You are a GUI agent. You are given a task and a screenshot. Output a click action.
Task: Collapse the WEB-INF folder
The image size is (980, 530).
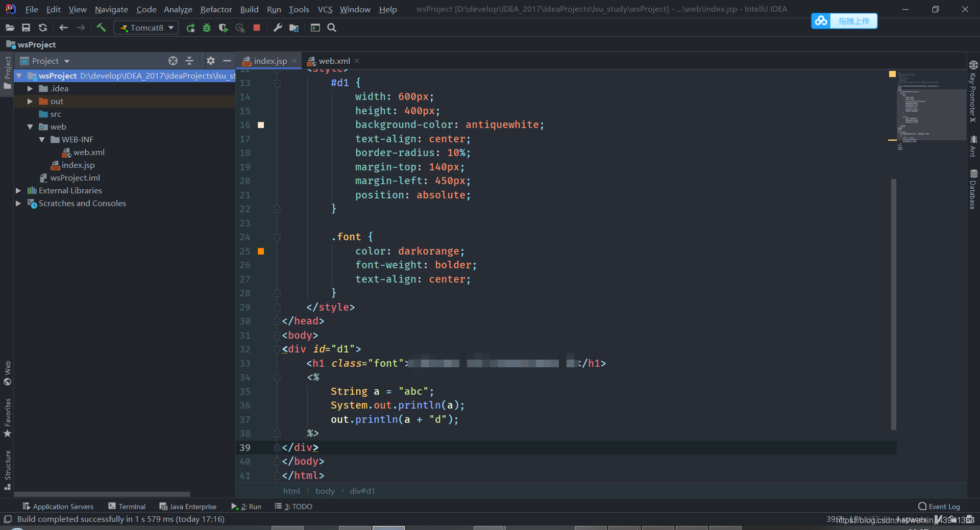coord(42,139)
